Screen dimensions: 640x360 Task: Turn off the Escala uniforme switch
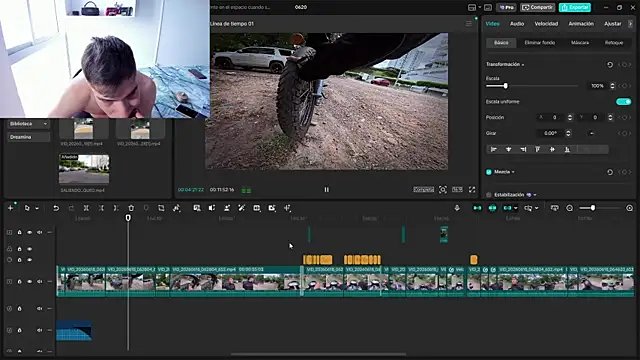(x=623, y=102)
